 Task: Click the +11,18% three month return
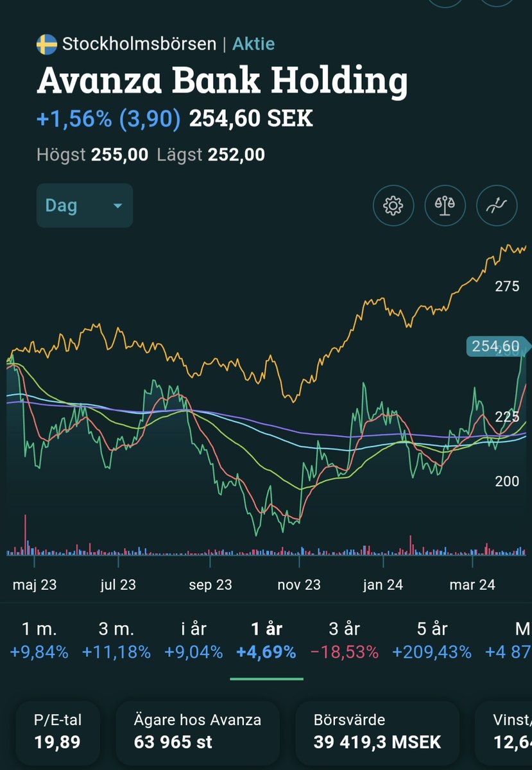point(116,653)
